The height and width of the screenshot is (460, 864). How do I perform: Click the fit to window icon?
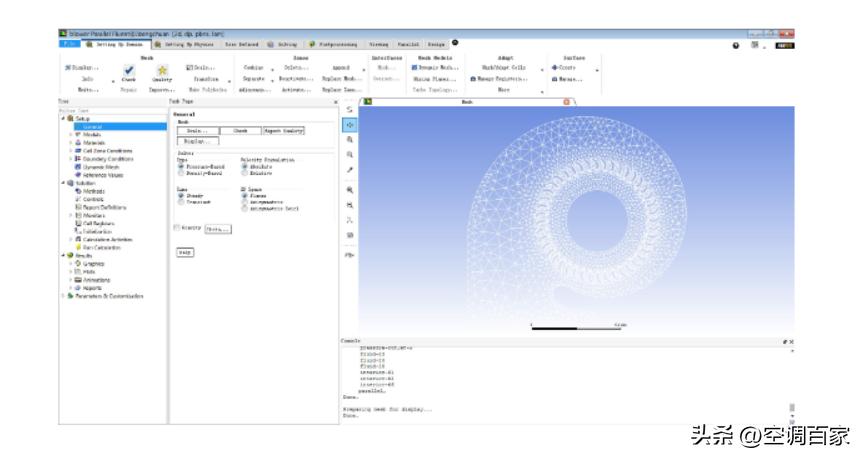click(x=350, y=189)
